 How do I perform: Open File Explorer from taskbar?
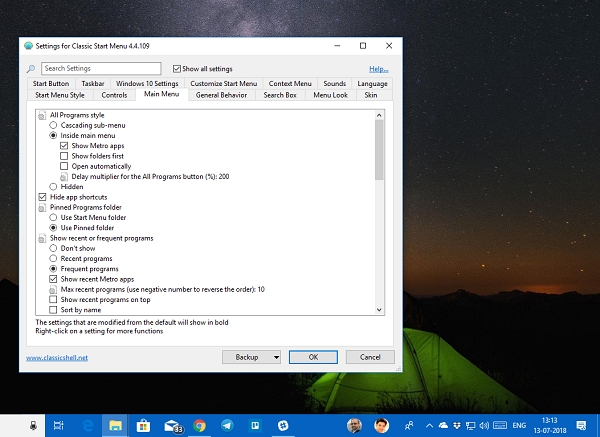coord(115,425)
